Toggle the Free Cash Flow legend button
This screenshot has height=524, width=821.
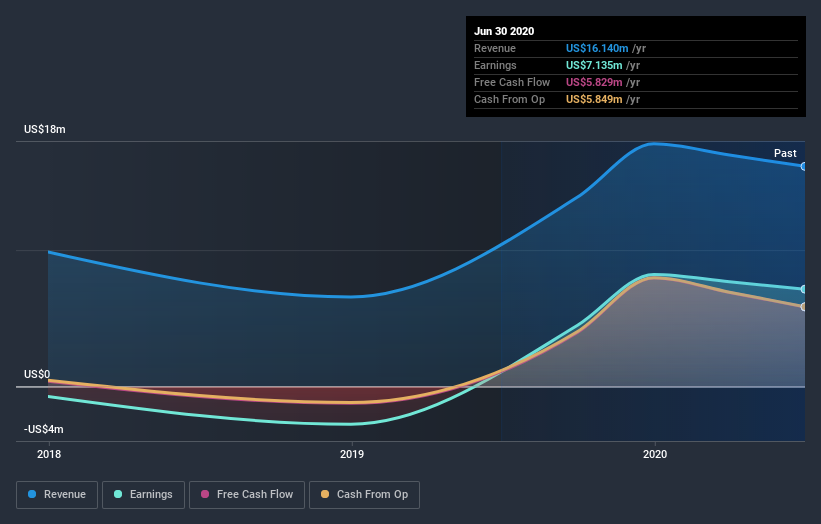point(247,495)
